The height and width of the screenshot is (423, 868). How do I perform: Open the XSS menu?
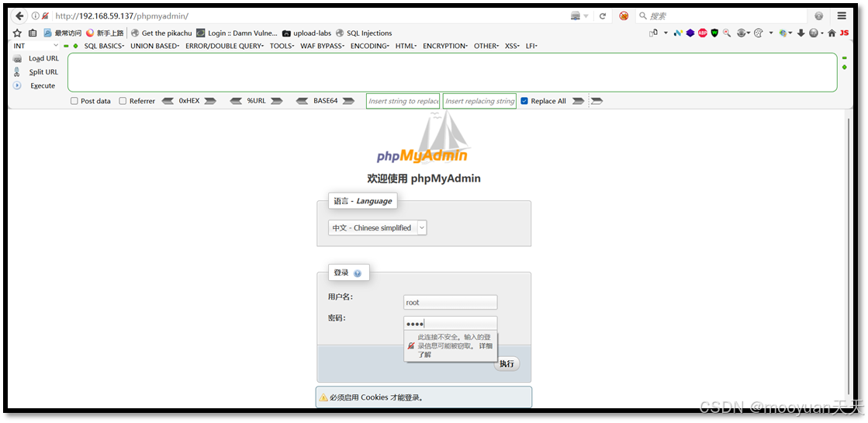point(512,46)
